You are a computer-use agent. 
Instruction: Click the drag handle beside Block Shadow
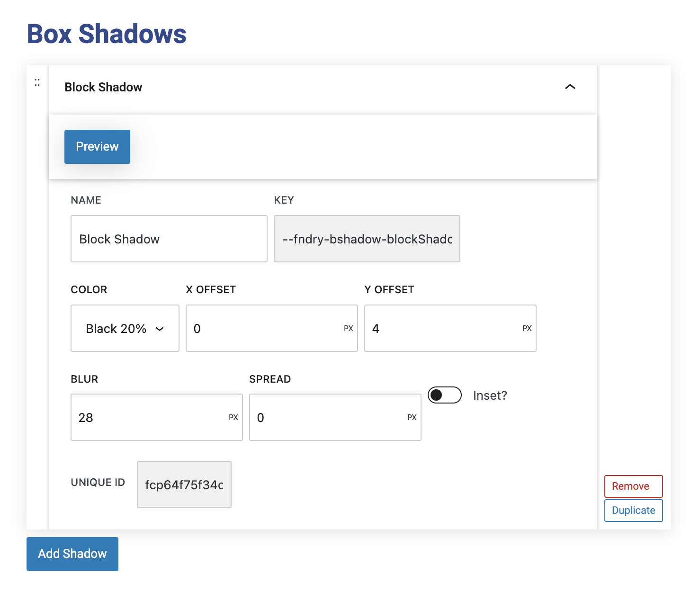coord(37,82)
